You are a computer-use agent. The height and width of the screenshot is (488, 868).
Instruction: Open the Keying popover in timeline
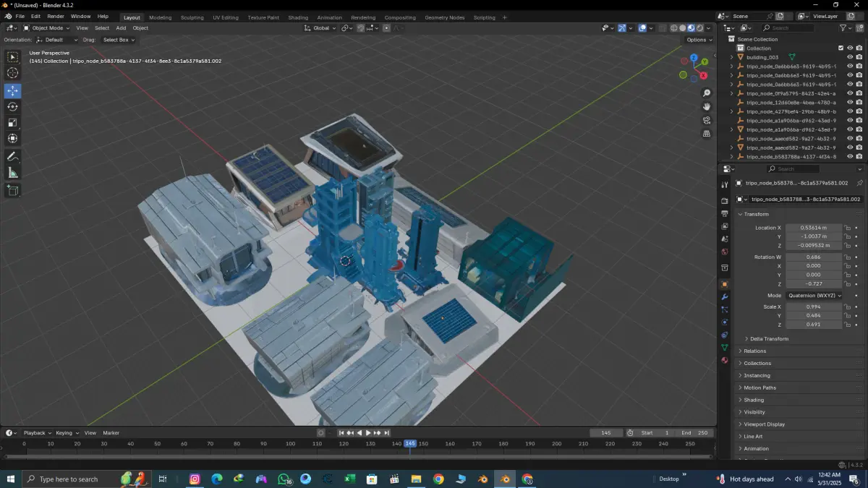pyautogui.click(x=66, y=433)
